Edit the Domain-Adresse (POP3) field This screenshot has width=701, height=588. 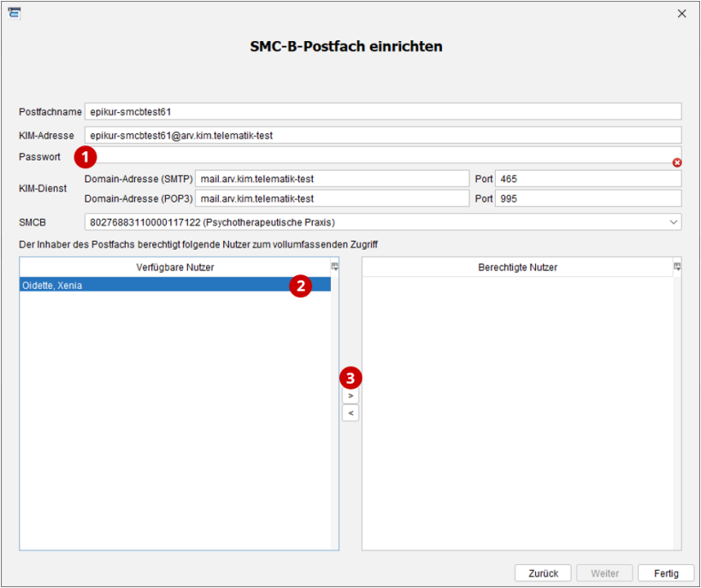(x=333, y=198)
